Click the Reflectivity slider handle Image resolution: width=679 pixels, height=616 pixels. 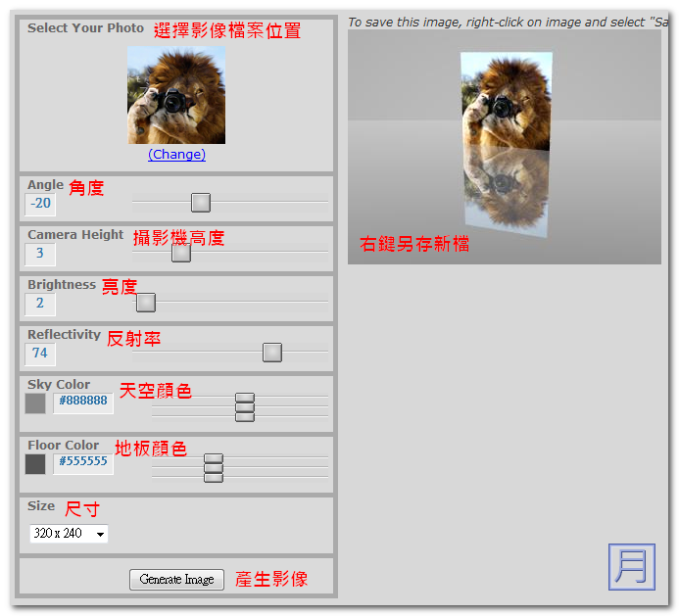272,353
